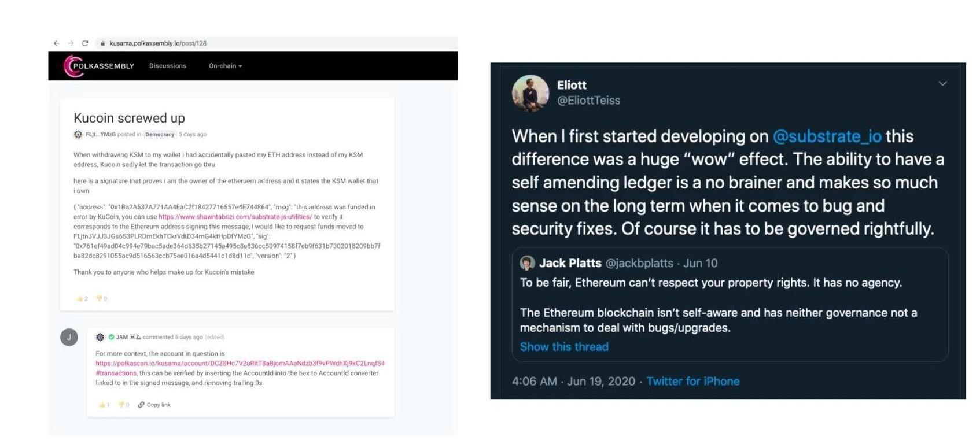Open the shawntabrizi substrate-js-utilities link
Image resolution: width=980 pixels, height=444 pixels.
pyautogui.click(x=235, y=217)
